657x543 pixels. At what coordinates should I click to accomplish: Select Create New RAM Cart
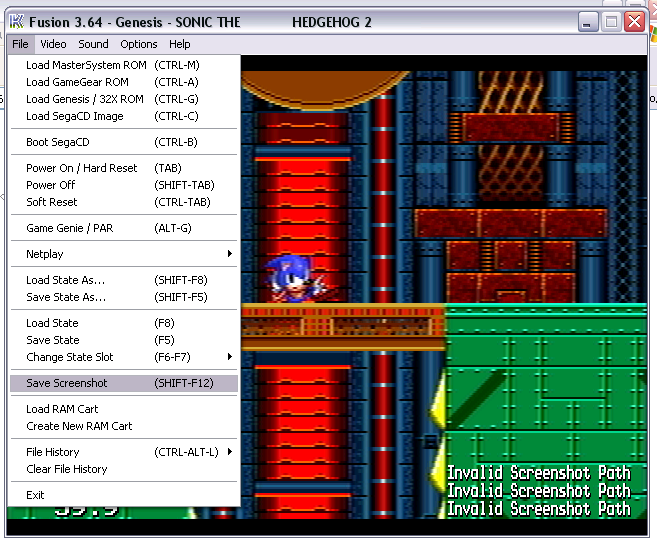coord(124,426)
